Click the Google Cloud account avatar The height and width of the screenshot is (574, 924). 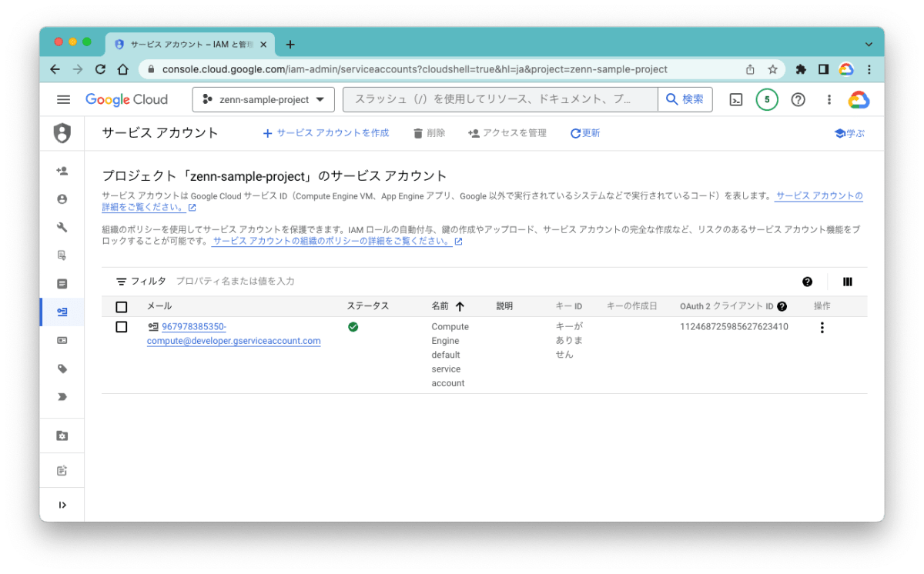pos(859,99)
